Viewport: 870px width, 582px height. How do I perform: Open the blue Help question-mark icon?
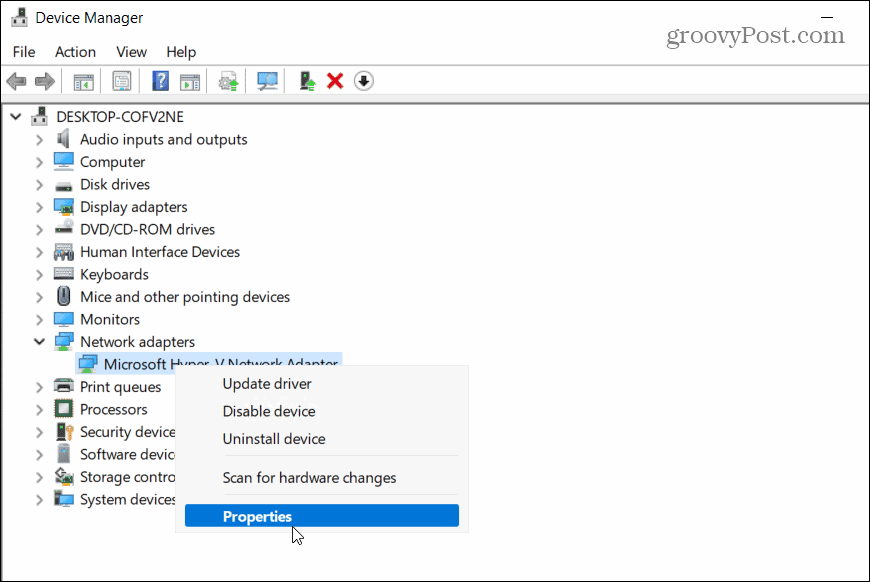tap(160, 82)
